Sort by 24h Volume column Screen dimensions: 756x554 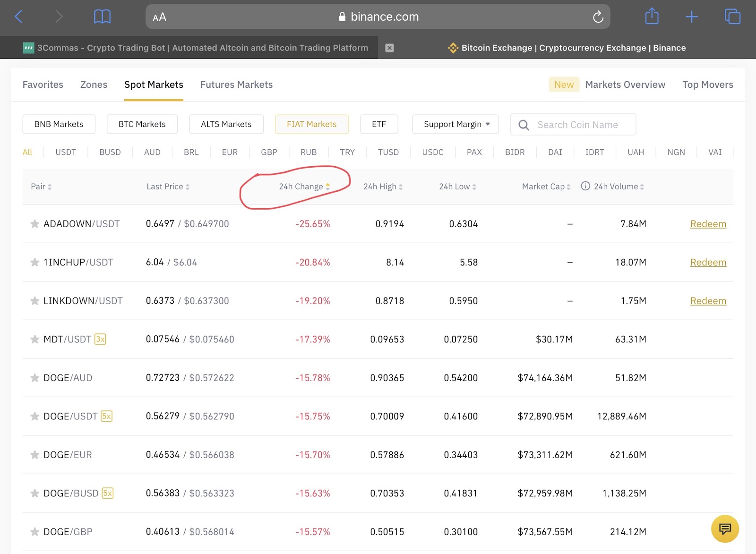click(x=619, y=187)
